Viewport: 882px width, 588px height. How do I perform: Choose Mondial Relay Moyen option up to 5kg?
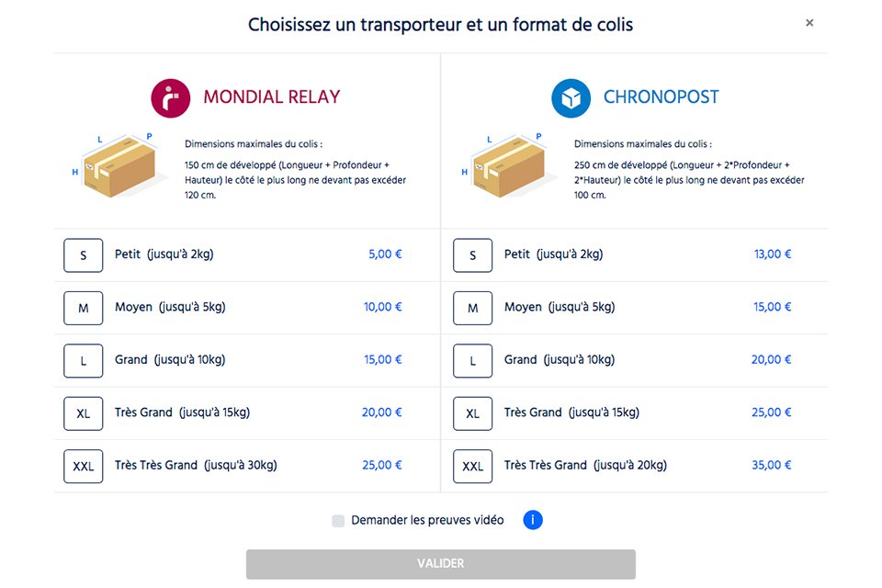click(x=247, y=308)
